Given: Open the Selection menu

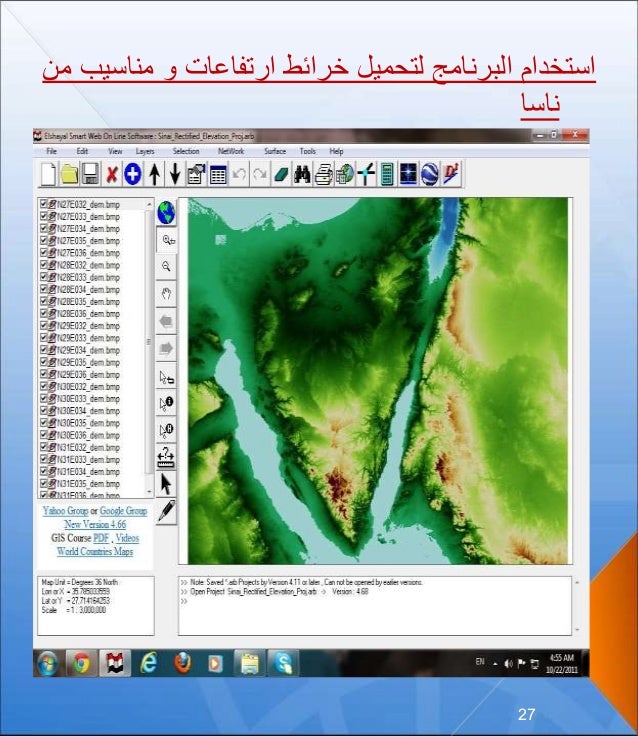Looking at the screenshot, I should tap(186, 151).
